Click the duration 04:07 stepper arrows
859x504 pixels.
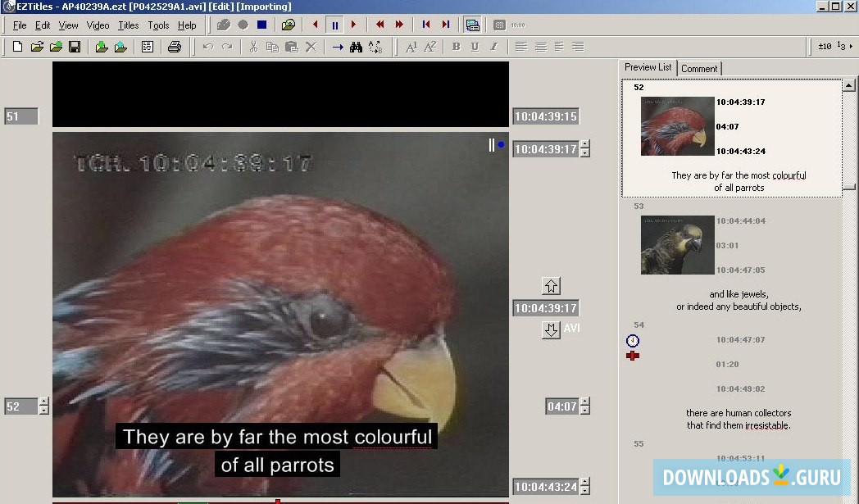tap(584, 406)
